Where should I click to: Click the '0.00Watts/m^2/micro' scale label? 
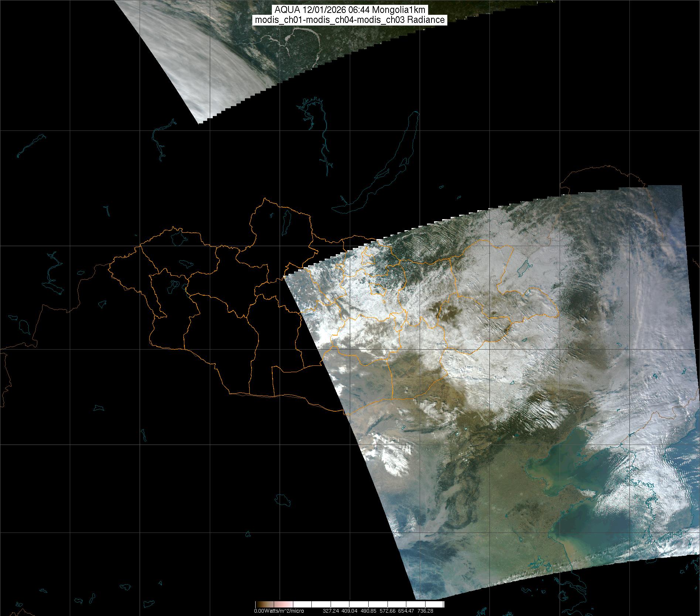279,611
